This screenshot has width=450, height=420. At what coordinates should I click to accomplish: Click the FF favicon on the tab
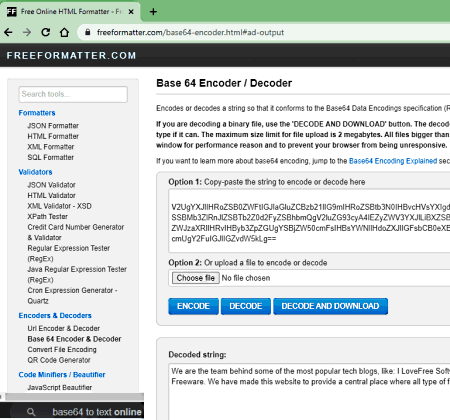(x=12, y=12)
